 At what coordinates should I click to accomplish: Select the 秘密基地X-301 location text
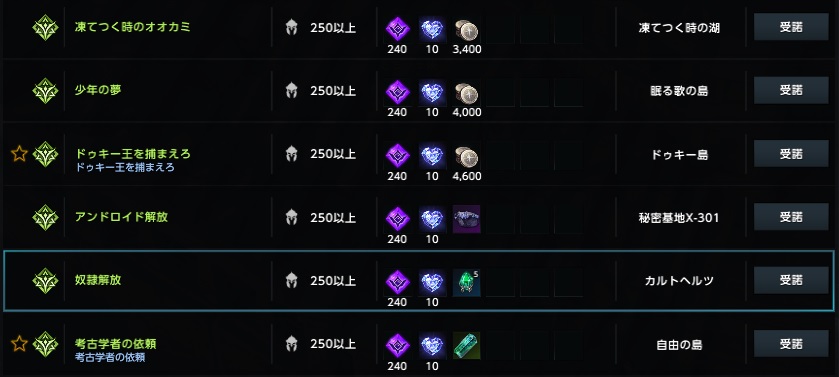point(679,218)
